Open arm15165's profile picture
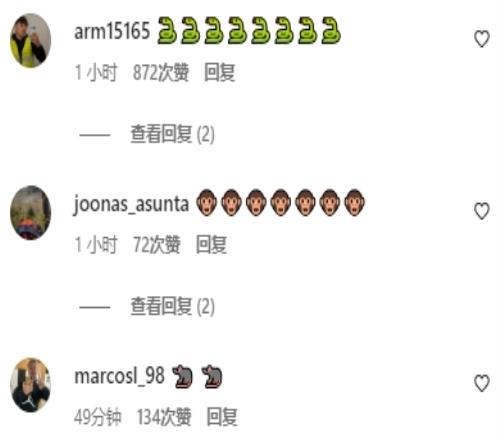This screenshot has width=500, height=440. click(31, 40)
